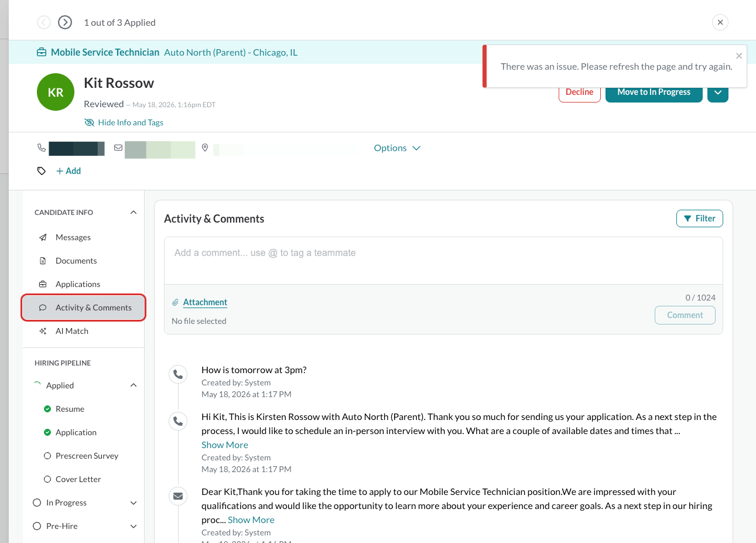Viewport: 756px width, 543px height.
Task: Go to next applicant arrow
Action: [65, 22]
